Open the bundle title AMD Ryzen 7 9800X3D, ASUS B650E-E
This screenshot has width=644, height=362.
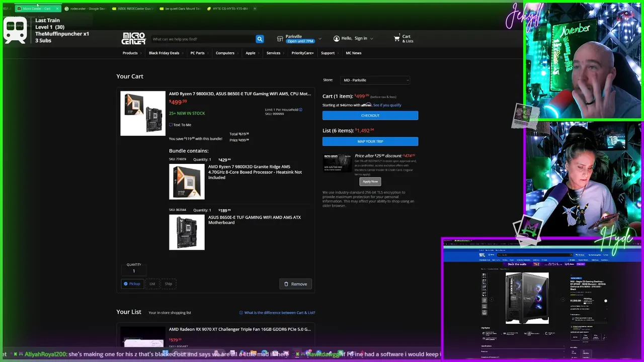[x=240, y=94]
